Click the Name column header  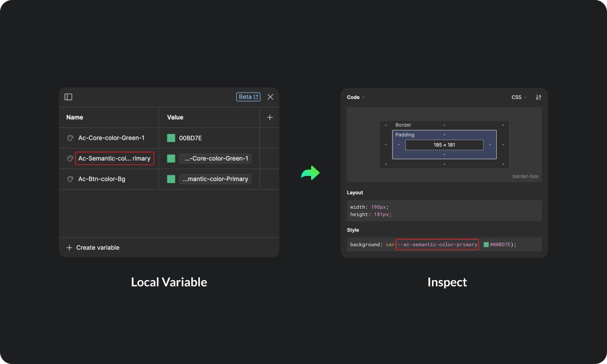point(75,117)
